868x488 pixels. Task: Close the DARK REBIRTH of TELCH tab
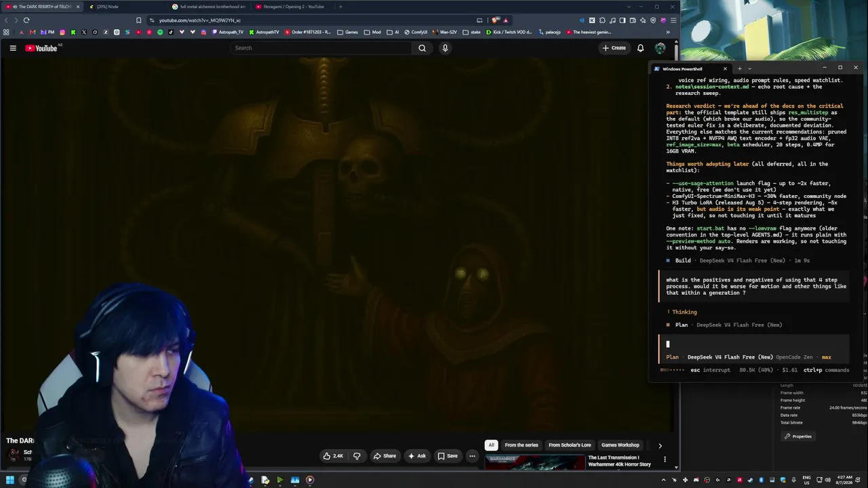[x=77, y=7]
